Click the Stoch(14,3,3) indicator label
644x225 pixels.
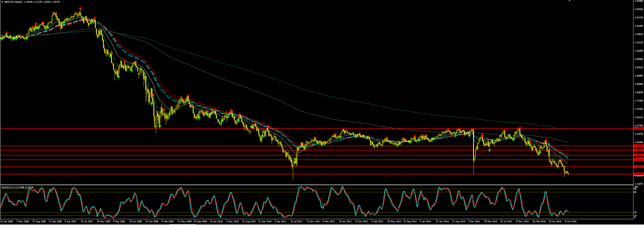pos(8,187)
